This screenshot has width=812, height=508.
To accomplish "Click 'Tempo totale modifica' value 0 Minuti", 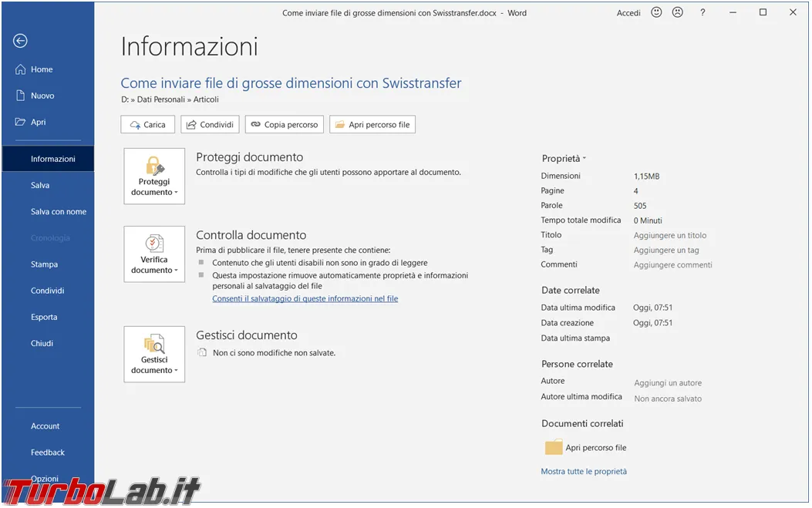I will 647,220.
